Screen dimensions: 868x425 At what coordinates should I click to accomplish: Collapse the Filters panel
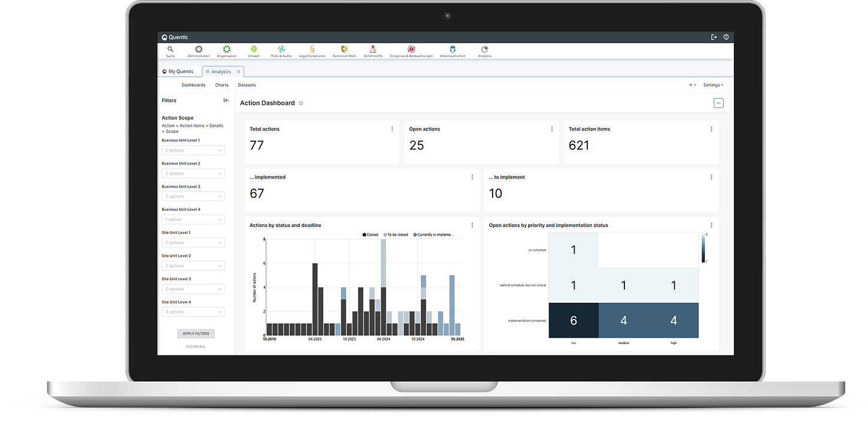(226, 101)
